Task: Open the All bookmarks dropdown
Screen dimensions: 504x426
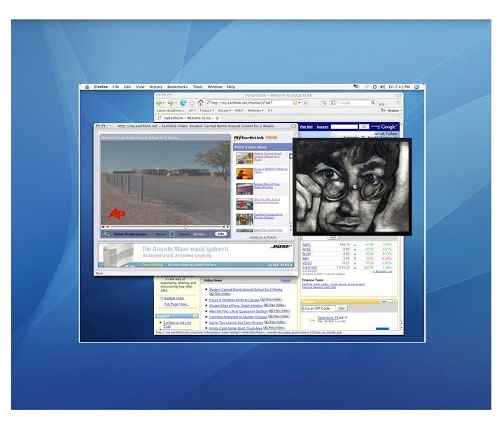Action: (x=192, y=110)
